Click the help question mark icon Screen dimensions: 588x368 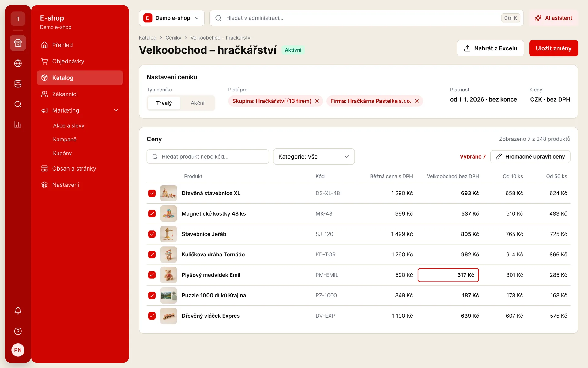18,331
